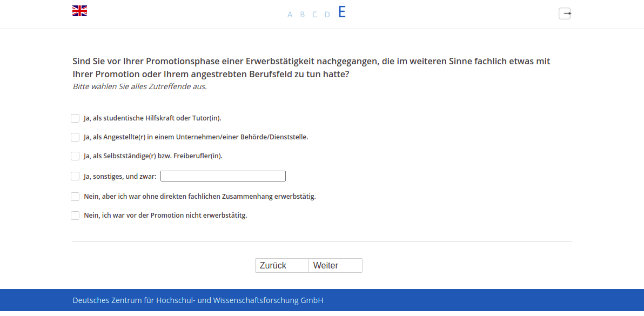Go to section D in progress navigation
The width and height of the screenshot is (644, 316).
pyautogui.click(x=327, y=15)
